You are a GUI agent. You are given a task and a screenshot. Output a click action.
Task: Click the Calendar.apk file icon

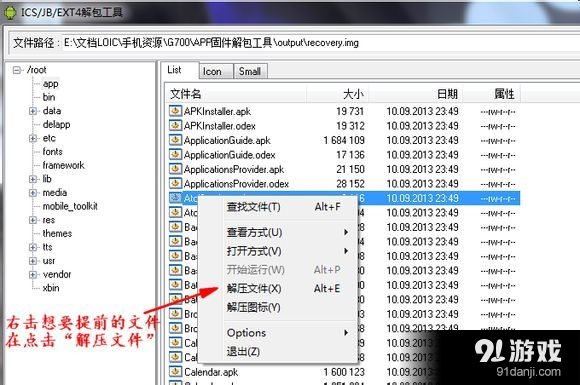pos(175,371)
